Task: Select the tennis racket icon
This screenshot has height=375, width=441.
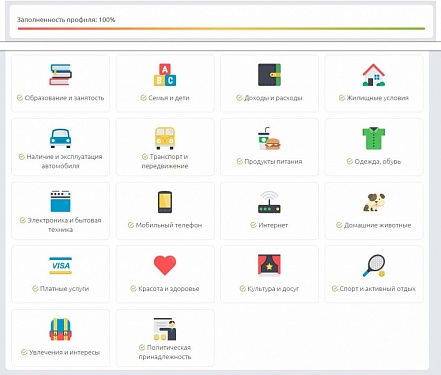Action: click(374, 266)
